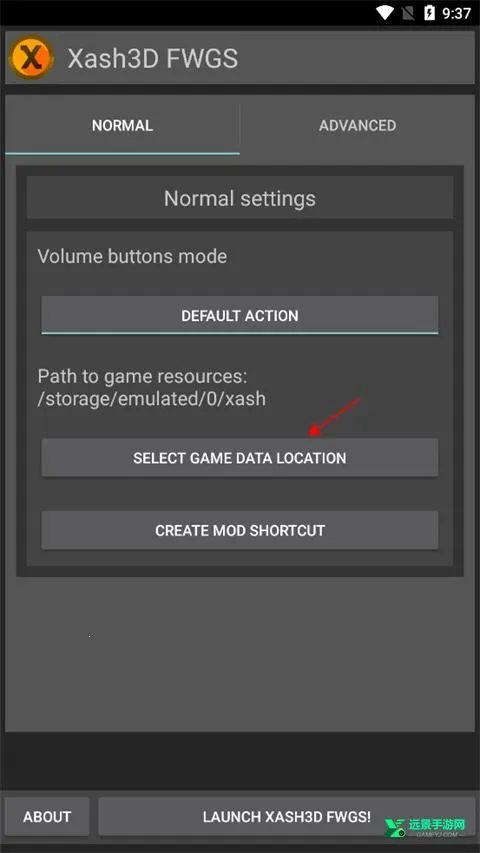Launch Xash3D FWGS
The image size is (480, 853).
[287, 817]
